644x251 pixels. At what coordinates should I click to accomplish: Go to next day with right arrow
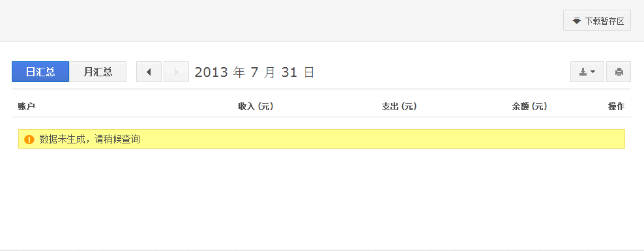point(176,72)
